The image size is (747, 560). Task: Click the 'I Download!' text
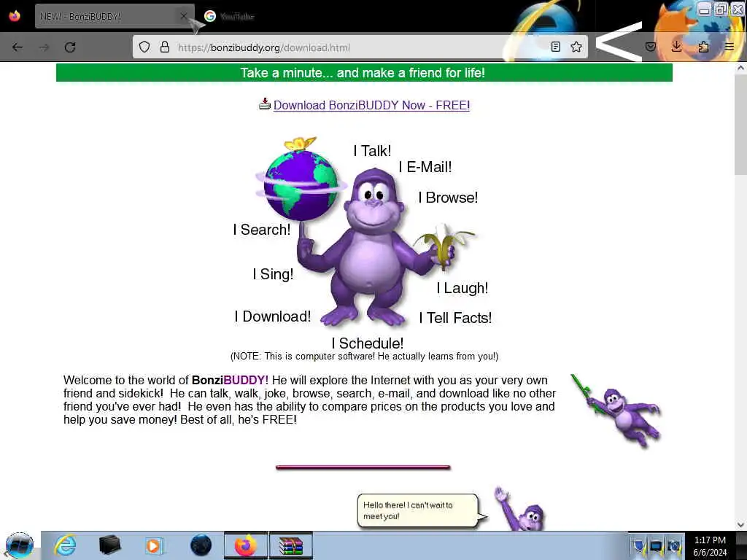point(273,316)
